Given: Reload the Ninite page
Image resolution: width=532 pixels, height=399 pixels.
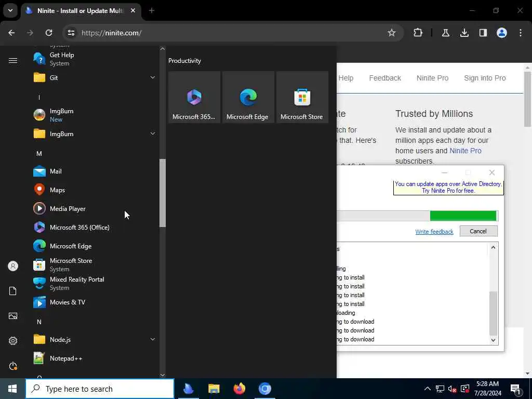Looking at the screenshot, I should pos(49,33).
